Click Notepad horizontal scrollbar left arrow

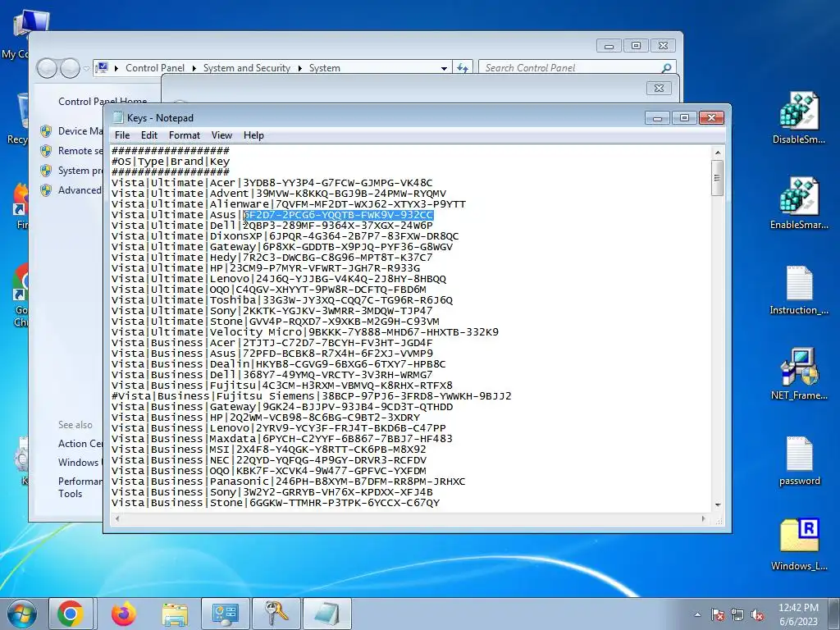click(117, 518)
